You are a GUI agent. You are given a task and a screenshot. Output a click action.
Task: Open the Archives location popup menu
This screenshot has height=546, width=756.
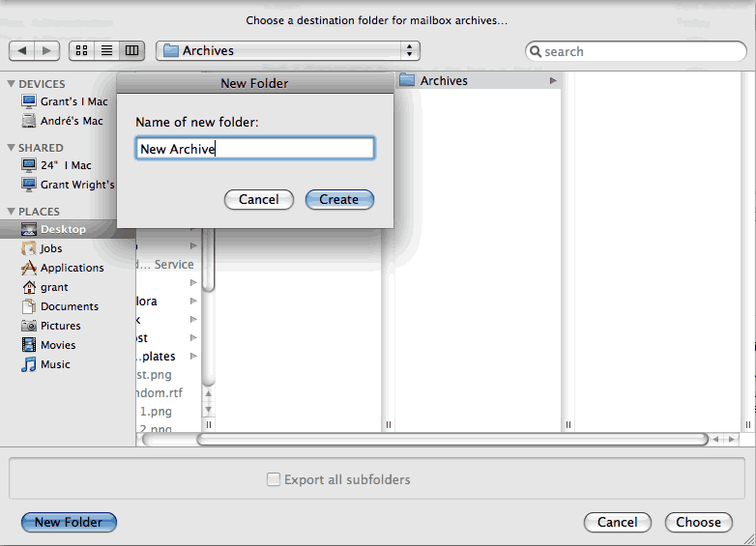288,50
